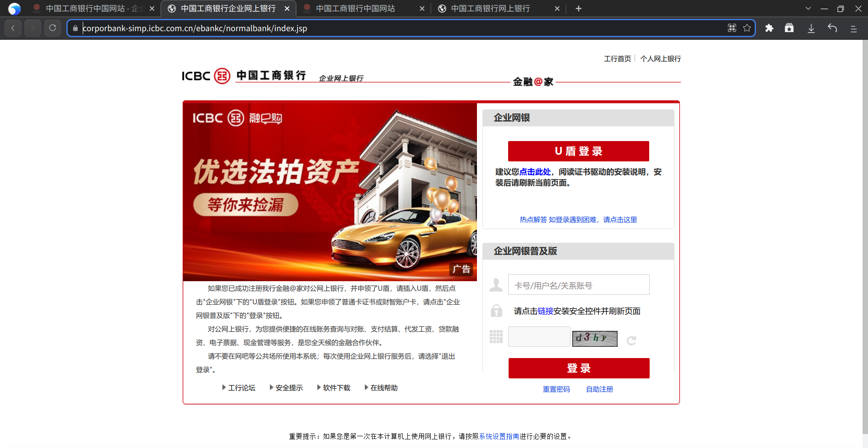Open a new tab with the plus button
Image resolution: width=868 pixels, height=448 pixels.
[578, 8]
